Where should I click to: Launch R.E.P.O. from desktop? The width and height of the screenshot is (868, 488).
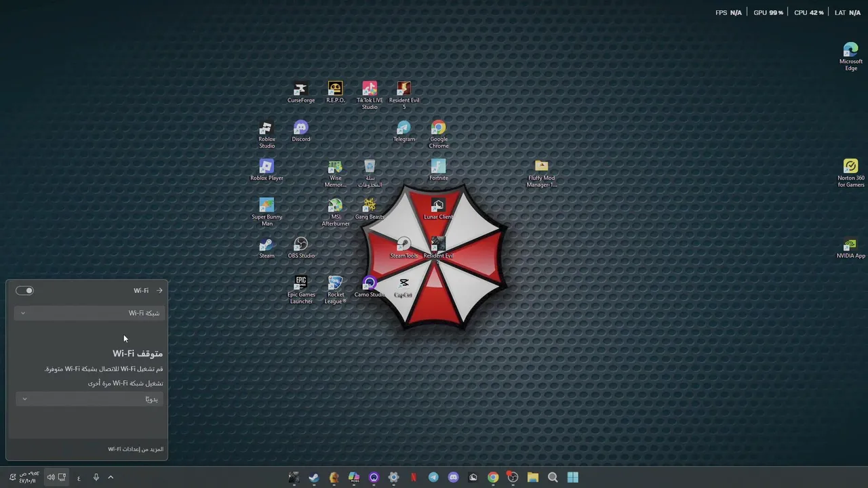point(335,93)
